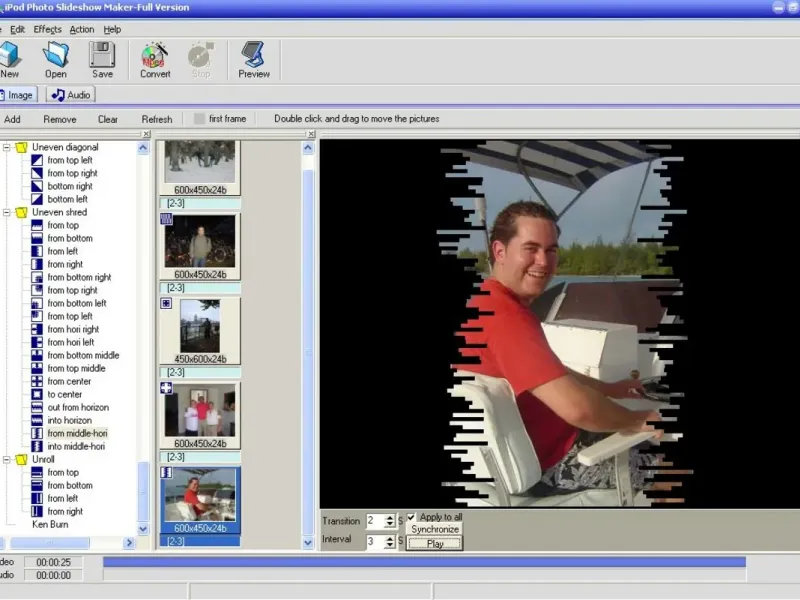Select the 'from middle-hori' transition effect

pyautogui.click(x=76, y=433)
